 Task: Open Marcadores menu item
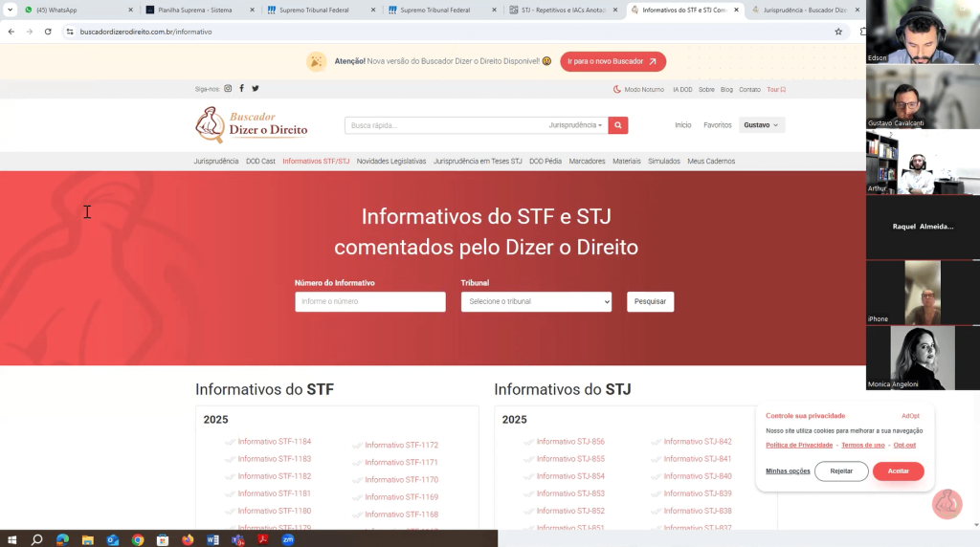(587, 161)
